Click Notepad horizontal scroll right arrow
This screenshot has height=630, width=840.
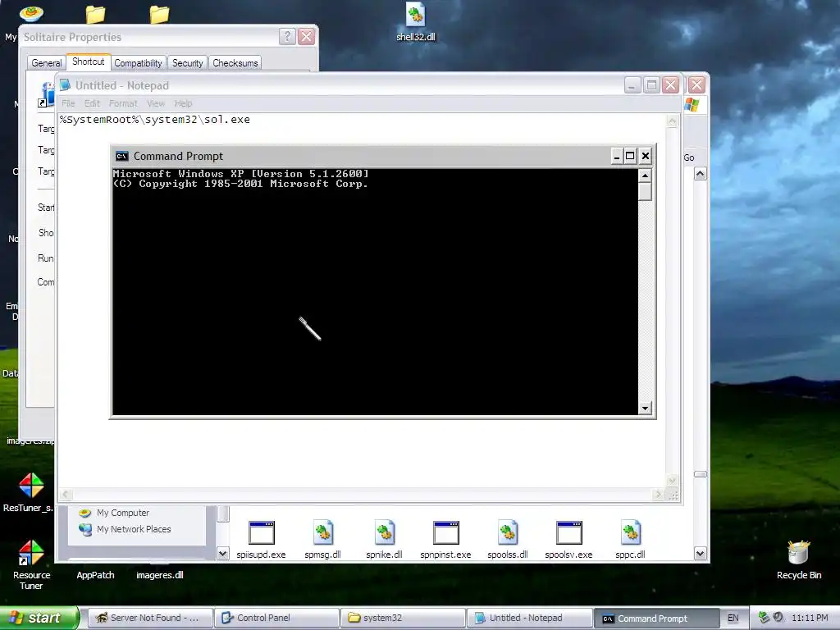coord(659,495)
